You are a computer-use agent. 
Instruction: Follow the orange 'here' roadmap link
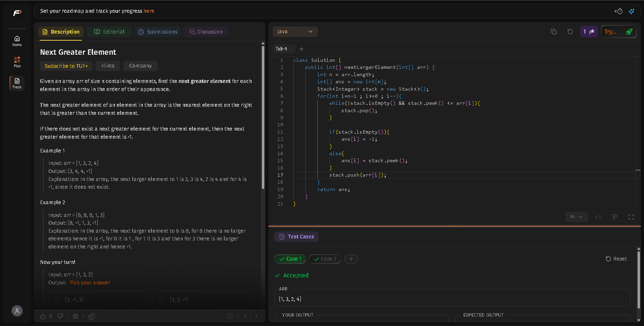click(149, 11)
